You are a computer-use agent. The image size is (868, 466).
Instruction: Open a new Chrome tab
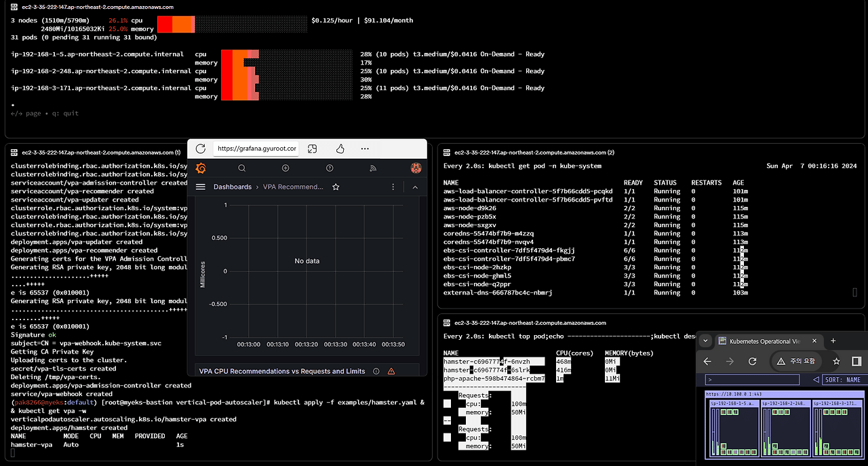(x=833, y=341)
